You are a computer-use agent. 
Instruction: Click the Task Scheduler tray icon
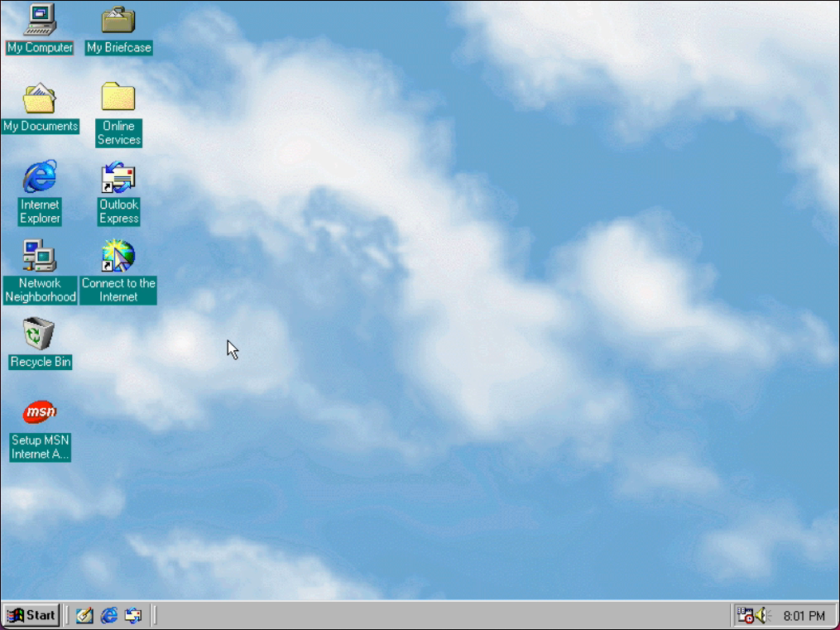745,616
